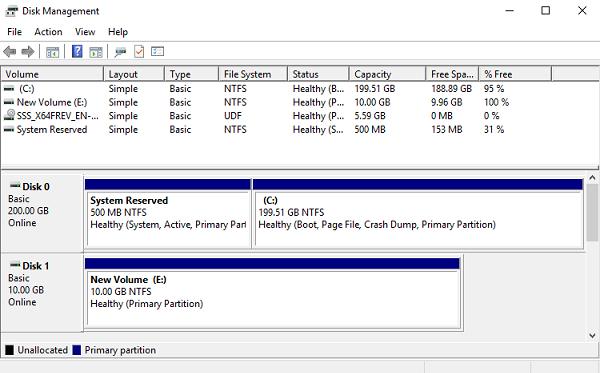Open the File menu

point(15,32)
